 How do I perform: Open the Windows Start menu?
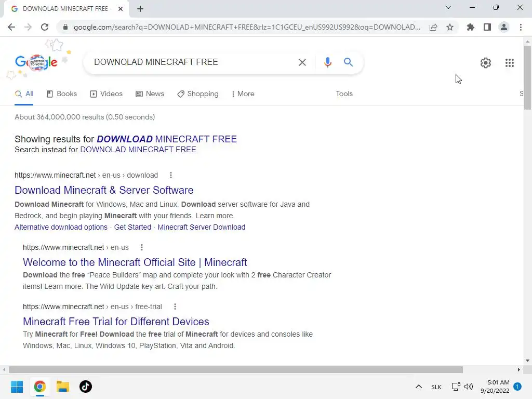tap(17, 387)
